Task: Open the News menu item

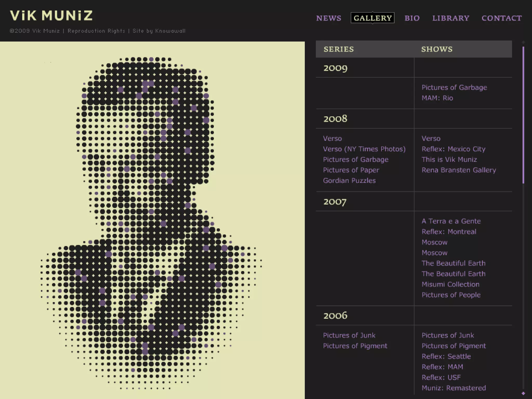Action: click(x=329, y=18)
